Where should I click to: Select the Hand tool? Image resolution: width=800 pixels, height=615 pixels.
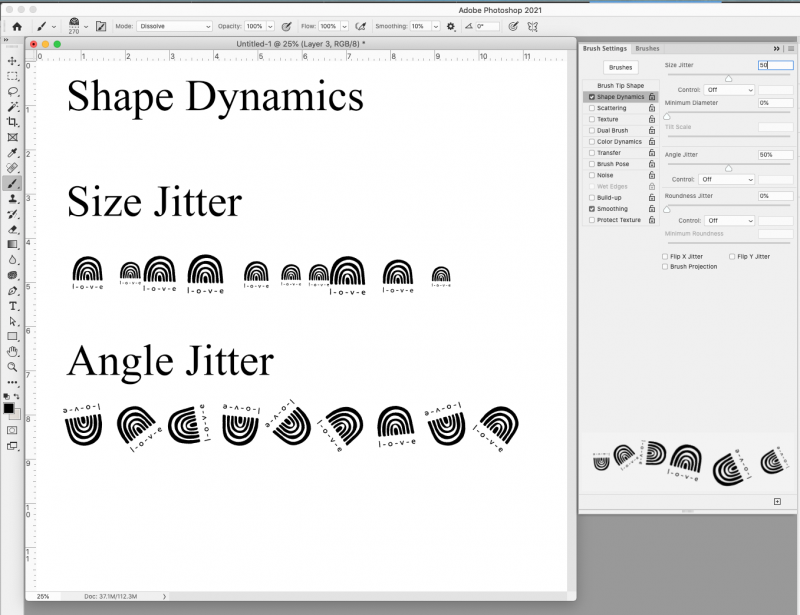click(12, 352)
